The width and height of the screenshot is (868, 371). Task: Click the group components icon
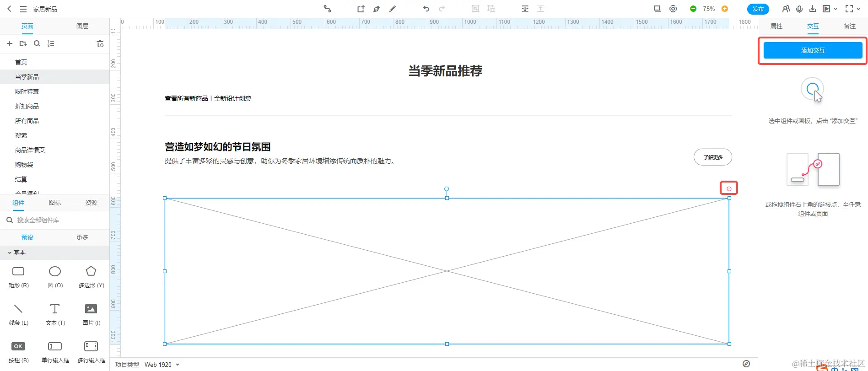pyautogui.click(x=475, y=9)
